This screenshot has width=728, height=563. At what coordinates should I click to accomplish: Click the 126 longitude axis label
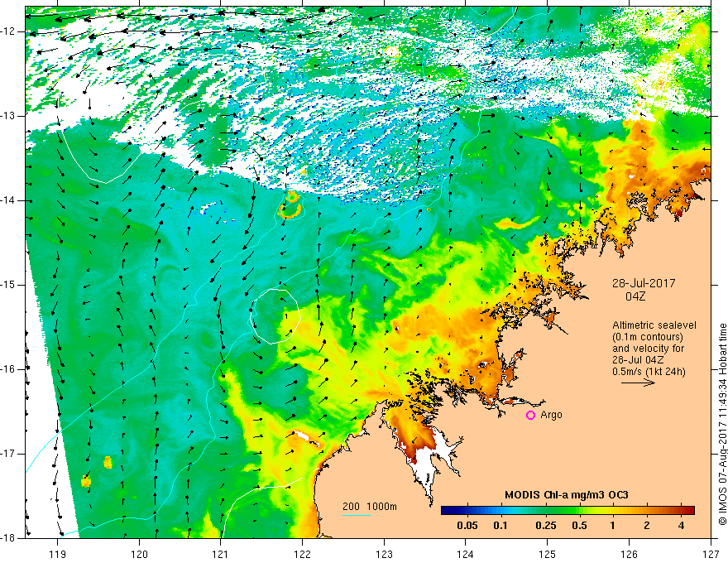629,555
